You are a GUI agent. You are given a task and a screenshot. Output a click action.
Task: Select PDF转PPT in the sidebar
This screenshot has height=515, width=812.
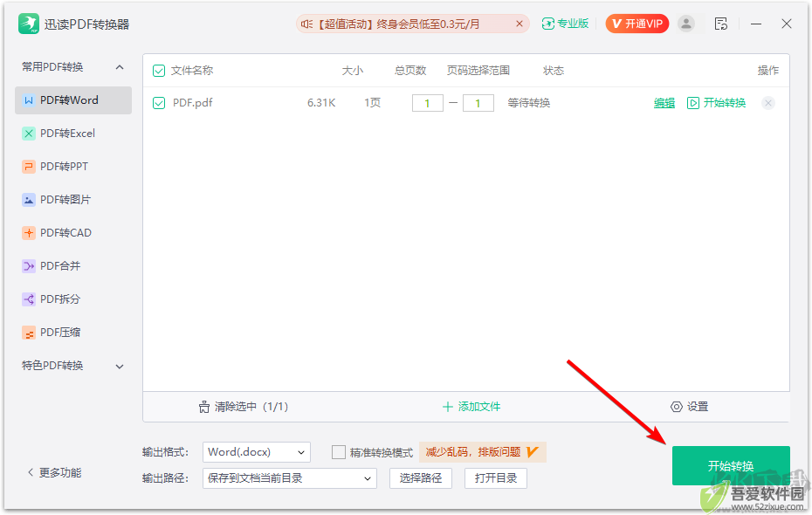[x=73, y=167]
